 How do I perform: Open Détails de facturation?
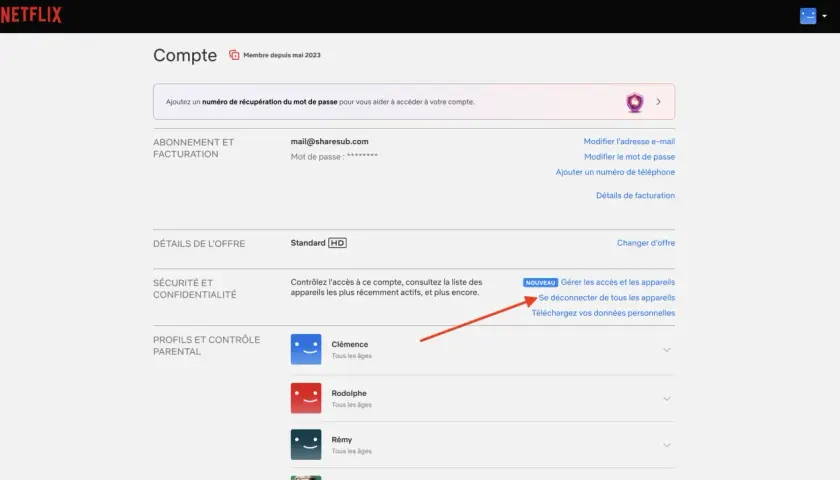pyautogui.click(x=635, y=196)
